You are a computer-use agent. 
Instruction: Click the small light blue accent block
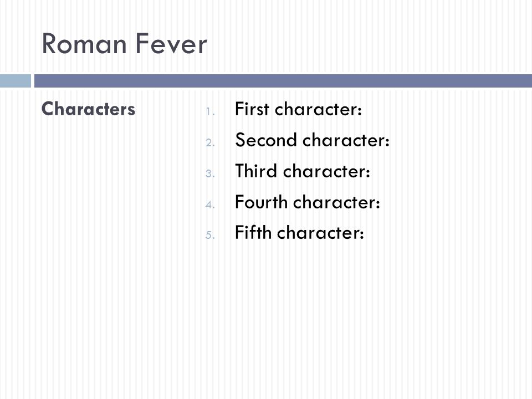pyautogui.click(x=16, y=81)
